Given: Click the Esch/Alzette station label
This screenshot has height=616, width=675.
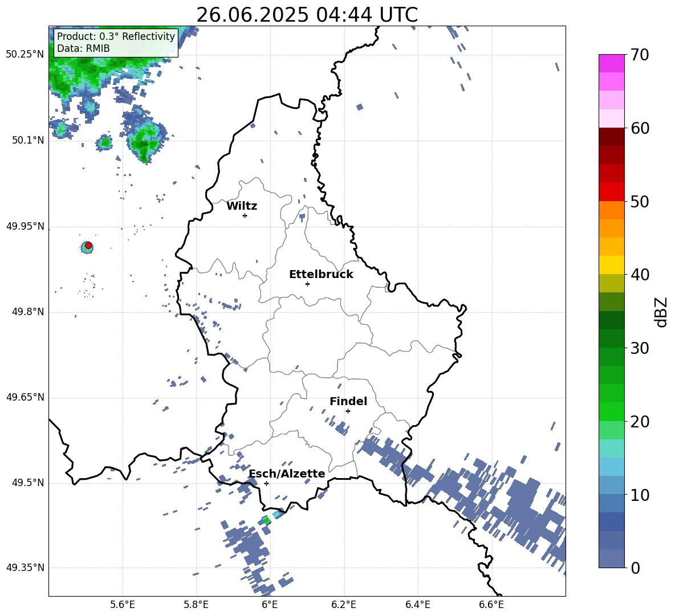Looking at the screenshot, I should (287, 474).
